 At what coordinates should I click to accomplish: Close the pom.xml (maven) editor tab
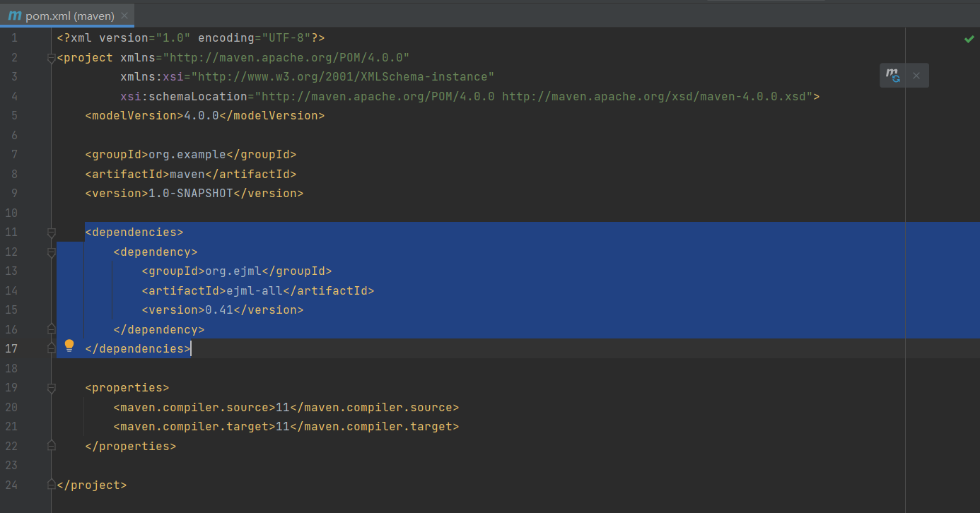[x=124, y=16]
